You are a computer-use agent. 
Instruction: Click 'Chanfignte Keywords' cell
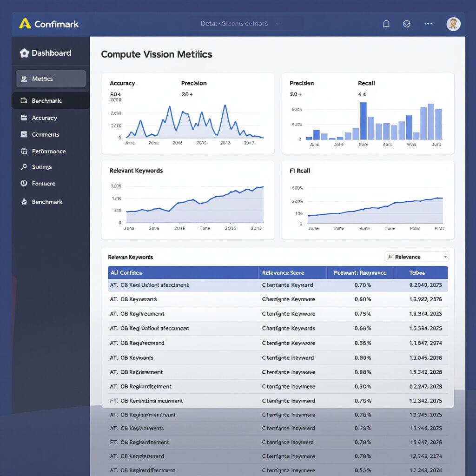[288, 329]
